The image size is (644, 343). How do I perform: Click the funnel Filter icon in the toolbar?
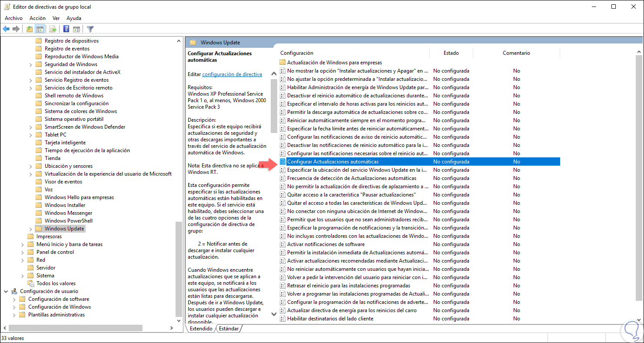[x=90, y=29]
